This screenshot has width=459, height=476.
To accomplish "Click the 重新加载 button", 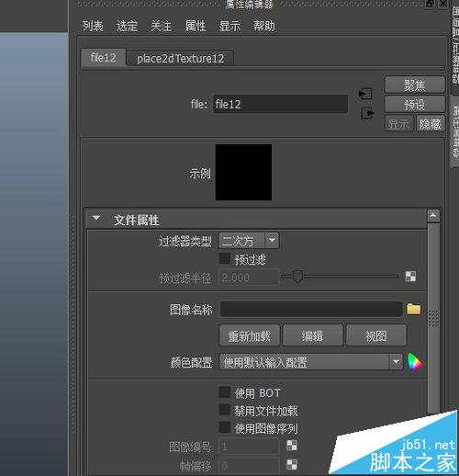I will coord(250,335).
